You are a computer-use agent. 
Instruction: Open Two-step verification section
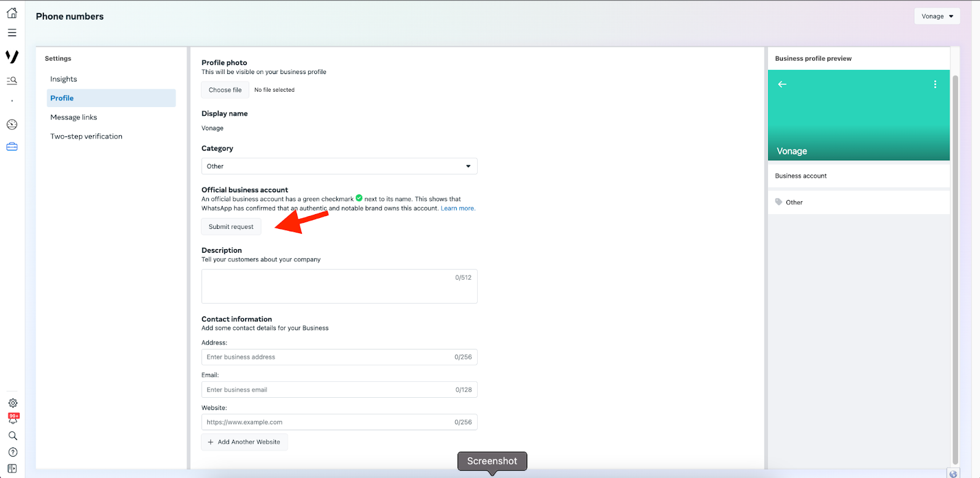(x=86, y=136)
